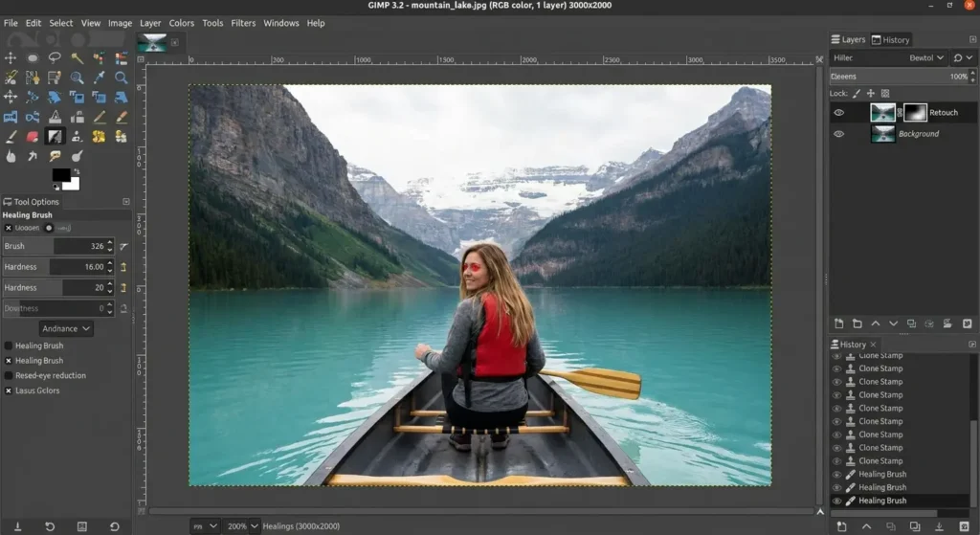Select the Perspective triangle tool
Image resolution: width=980 pixels, height=535 pixels.
pos(55,117)
